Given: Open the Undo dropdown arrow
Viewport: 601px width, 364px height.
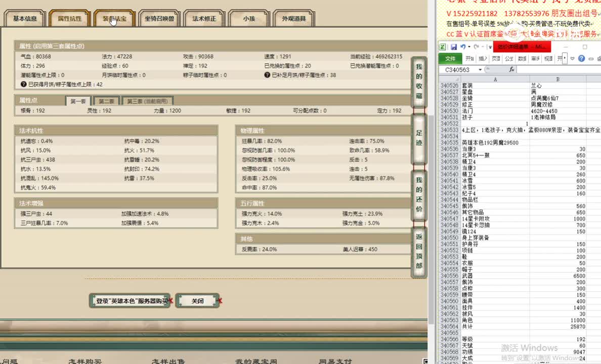Looking at the screenshot, I should pyautogui.click(x=468, y=47).
